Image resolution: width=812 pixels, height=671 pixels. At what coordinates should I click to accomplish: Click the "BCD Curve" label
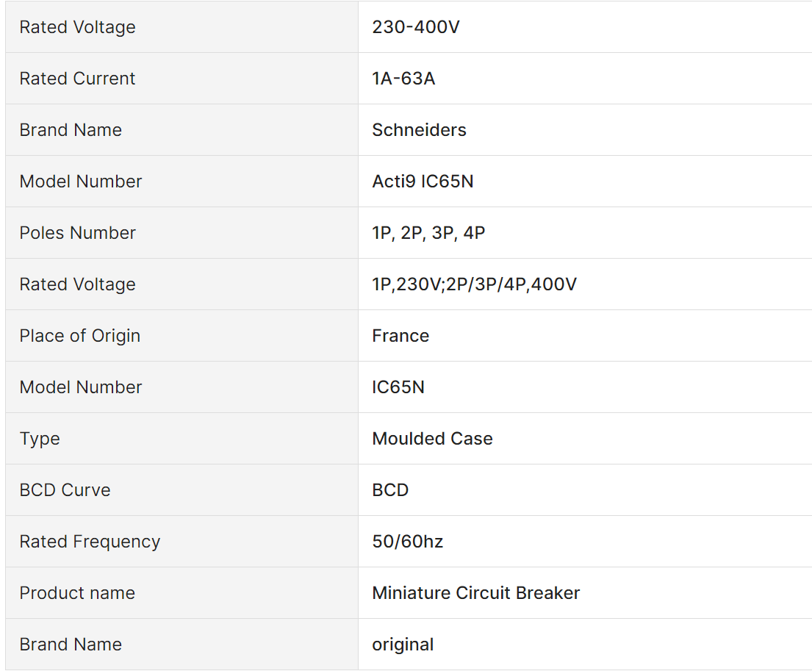click(x=65, y=490)
